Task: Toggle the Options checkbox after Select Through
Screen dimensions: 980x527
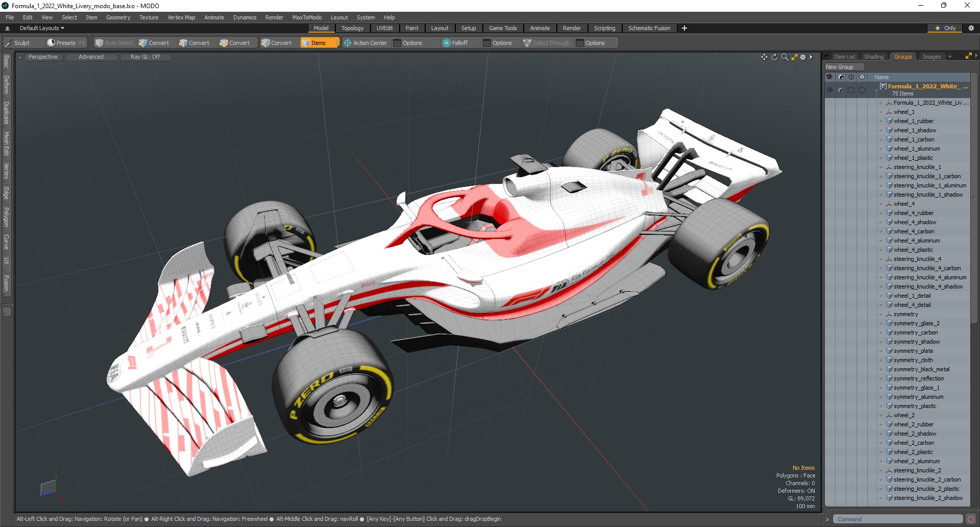Action: click(580, 43)
